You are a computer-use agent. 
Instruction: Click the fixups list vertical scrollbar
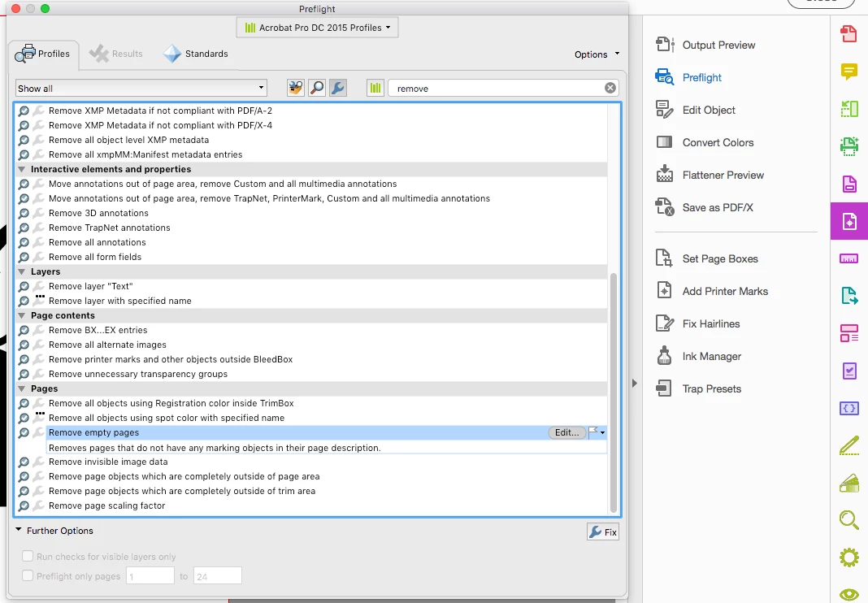614,393
